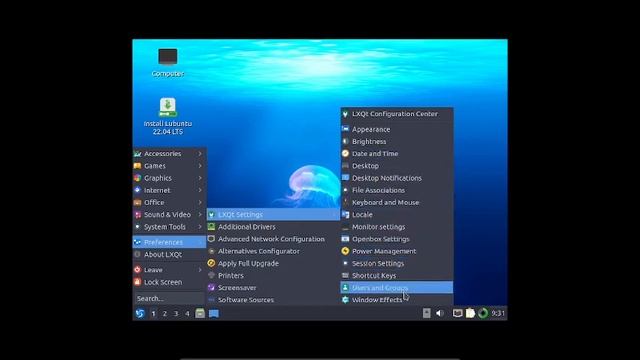
Task: Expand the Office submenu arrow
Action: [200, 202]
